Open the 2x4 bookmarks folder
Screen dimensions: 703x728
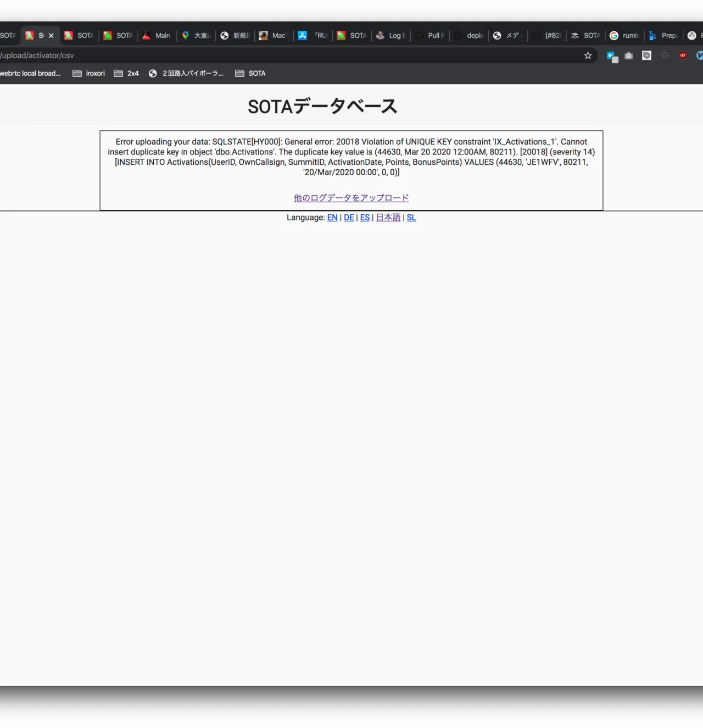coord(126,74)
